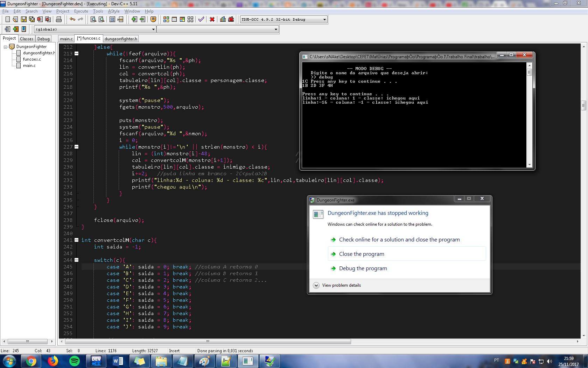588x368 pixels.
Task: Collapse the convertcolM fold at line 241
Action: (77, 240)
